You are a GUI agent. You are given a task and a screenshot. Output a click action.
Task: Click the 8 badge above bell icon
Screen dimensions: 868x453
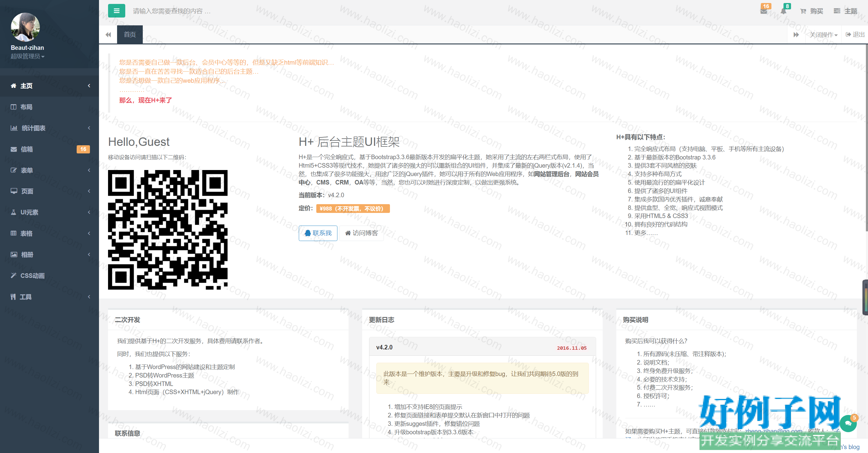pyautogui.click(x=787, y=6)
